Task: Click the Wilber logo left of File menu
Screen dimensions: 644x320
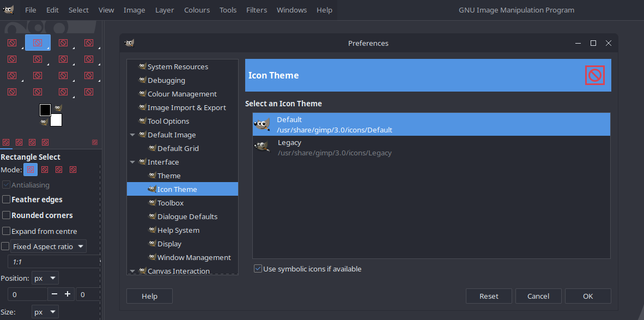Action: (8, 10)
